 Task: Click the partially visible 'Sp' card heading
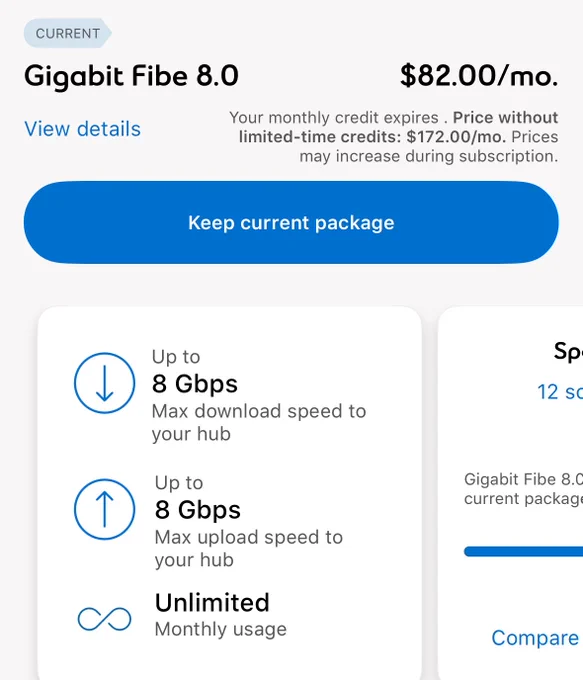(x=568, y=351)
